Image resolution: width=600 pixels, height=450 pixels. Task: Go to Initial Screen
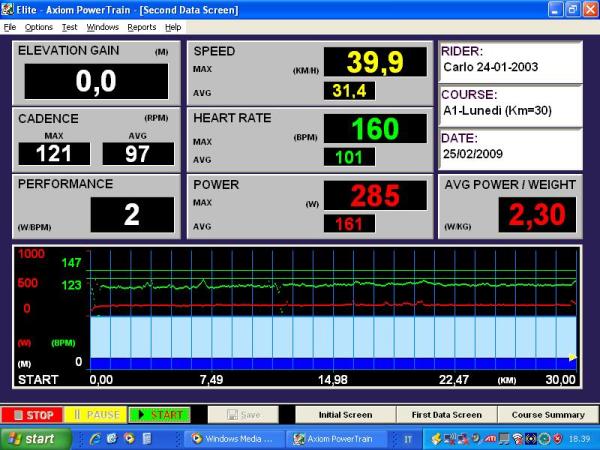click(345, 414)
